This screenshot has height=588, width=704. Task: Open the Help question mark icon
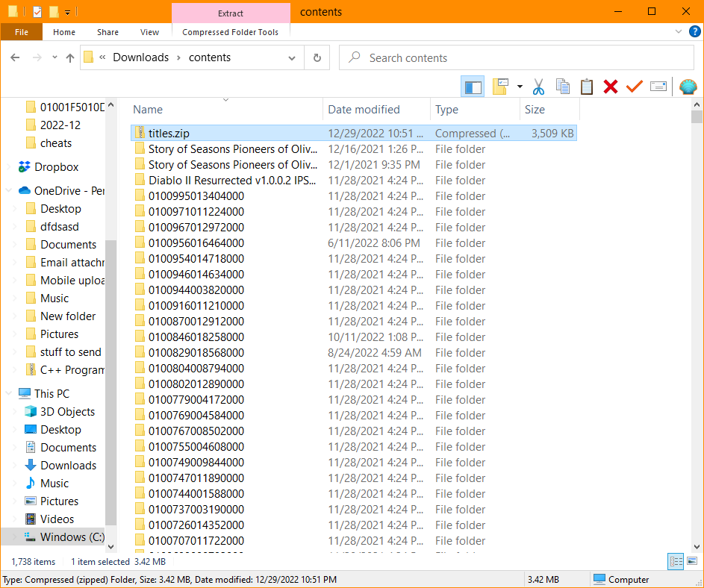(x=694, y=31)
